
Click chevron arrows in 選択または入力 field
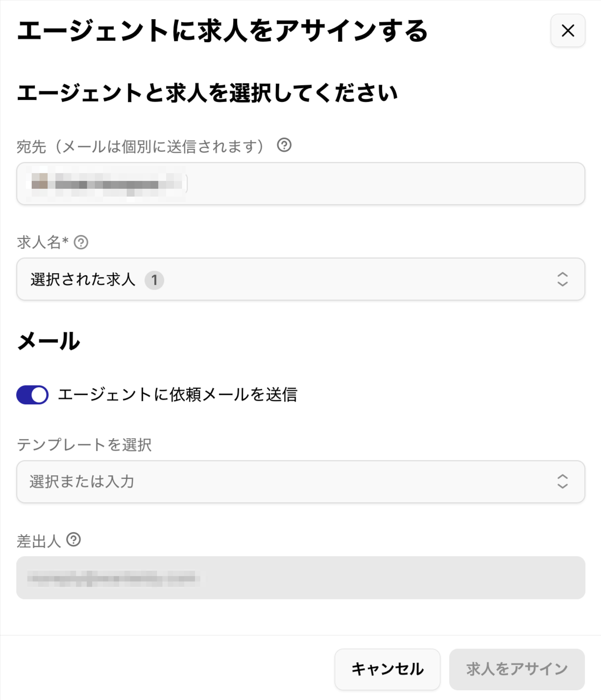click(562, 482)
